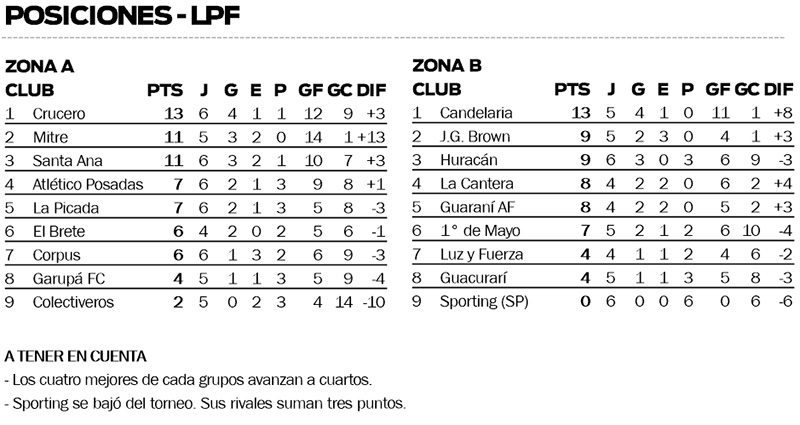The height and width of the screenshot is (425, 800).
Task: Select the ZONA A heading
Action: pos(40,67)
